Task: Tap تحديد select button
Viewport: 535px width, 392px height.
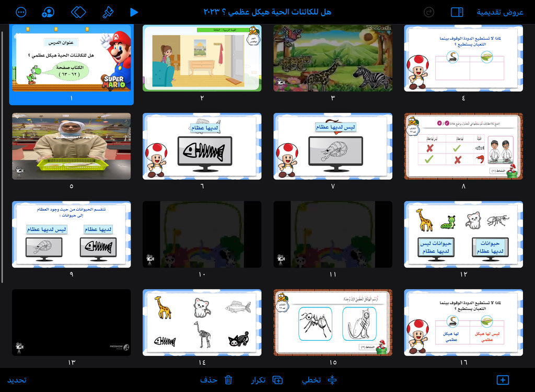Action: click(x=17, y=380)
